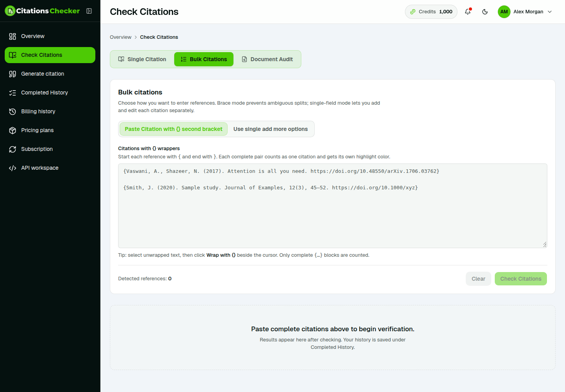Click the Credits 1,000 badge
565x392 pixels.
click(431, 12)
